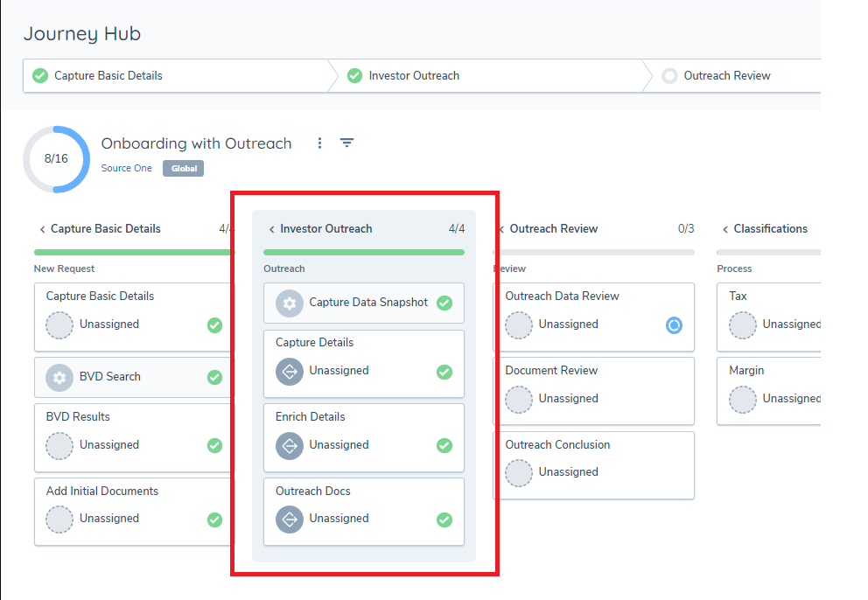This screenshot has height=600, width=868.
Task: Select Investor Outreach stage in top stepper
Action: [413, 76]
